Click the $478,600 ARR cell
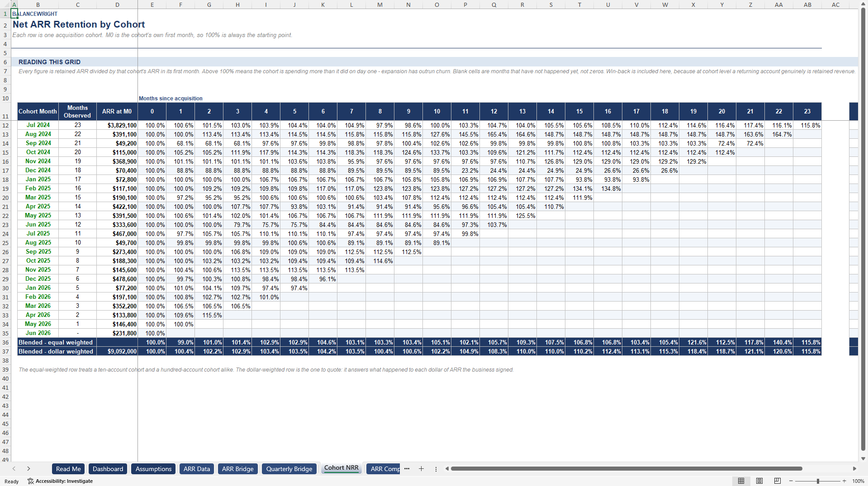 [117, 279]
